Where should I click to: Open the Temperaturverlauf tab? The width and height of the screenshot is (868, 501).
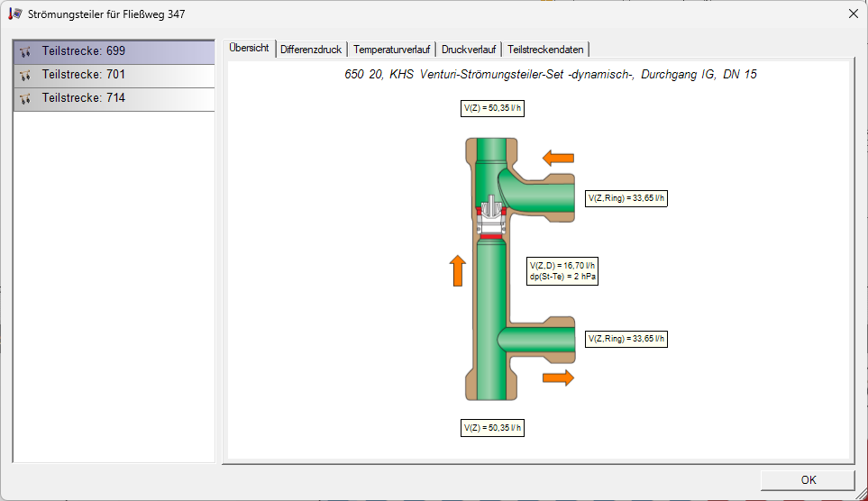coord(392,50)
